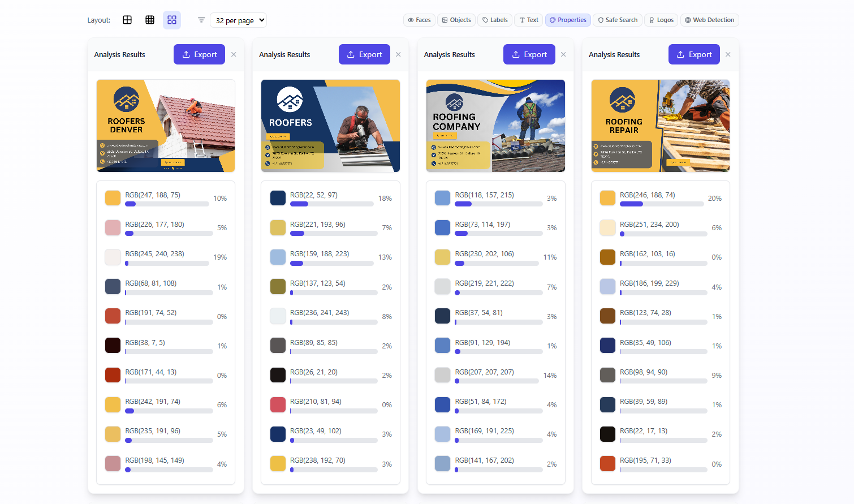Click the RGB(210, 81, 94) color swatch

278,404
